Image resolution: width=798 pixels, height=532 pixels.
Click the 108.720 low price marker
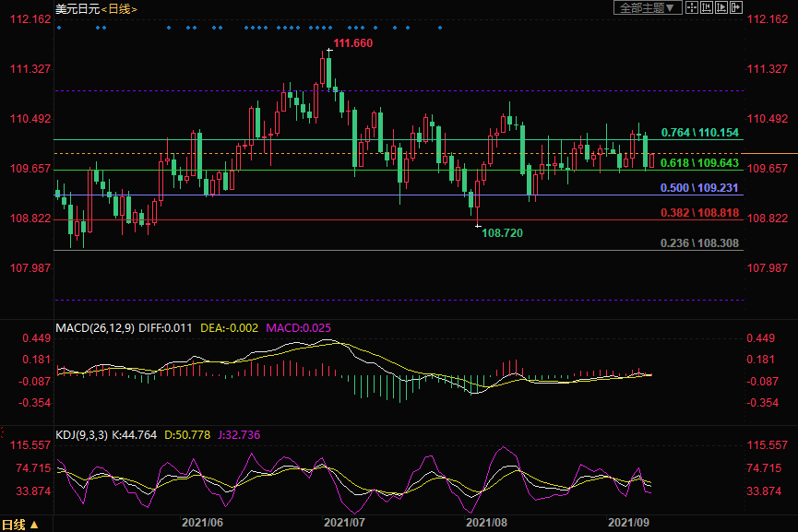502,233
